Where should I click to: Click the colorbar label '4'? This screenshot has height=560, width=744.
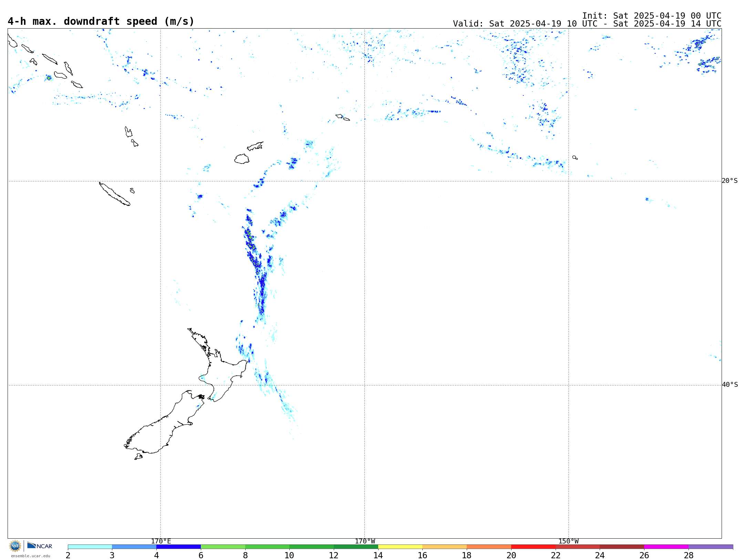pos(156,555)
